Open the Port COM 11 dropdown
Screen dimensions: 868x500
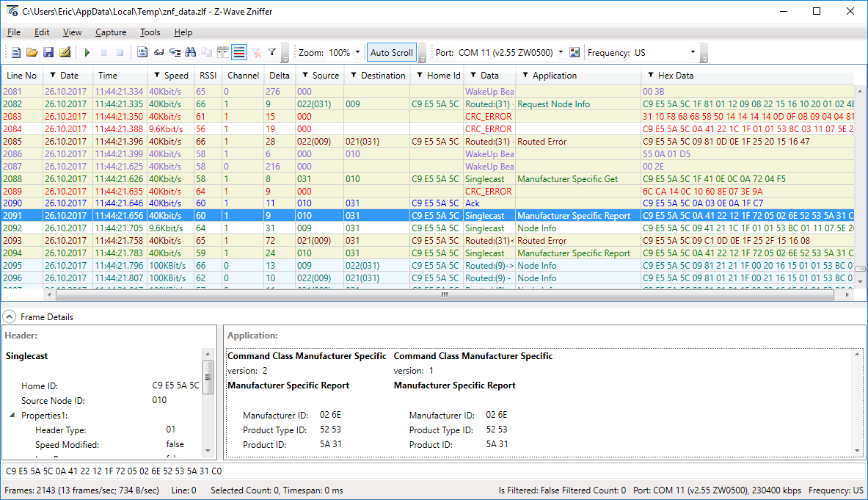pyautogui.click(x=561, y=53)
